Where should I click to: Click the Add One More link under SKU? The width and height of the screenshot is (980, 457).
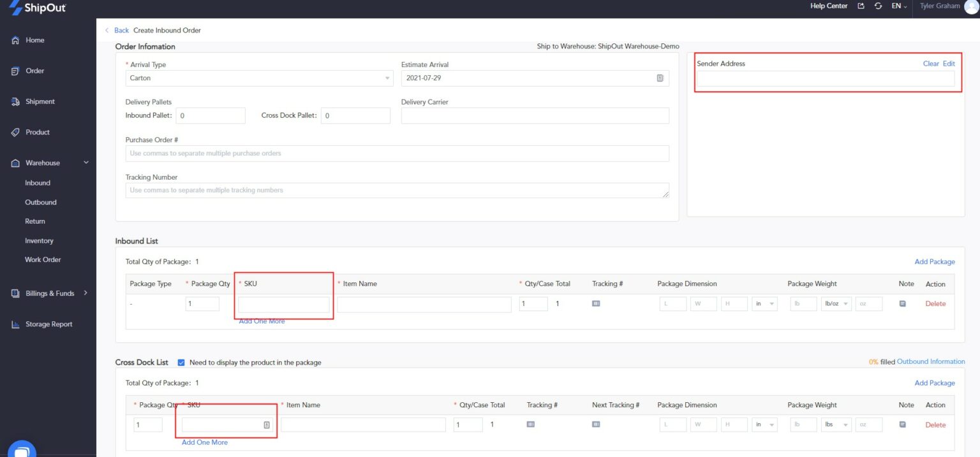[x=261, y=321]
